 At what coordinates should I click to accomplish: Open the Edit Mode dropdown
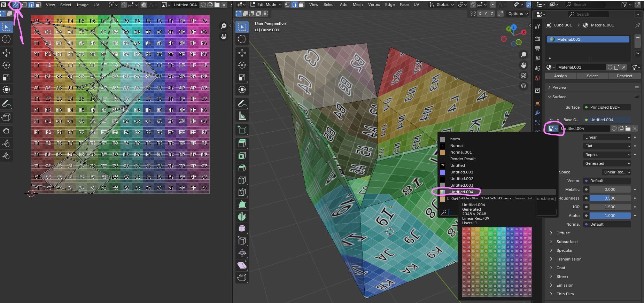point(269,5)
